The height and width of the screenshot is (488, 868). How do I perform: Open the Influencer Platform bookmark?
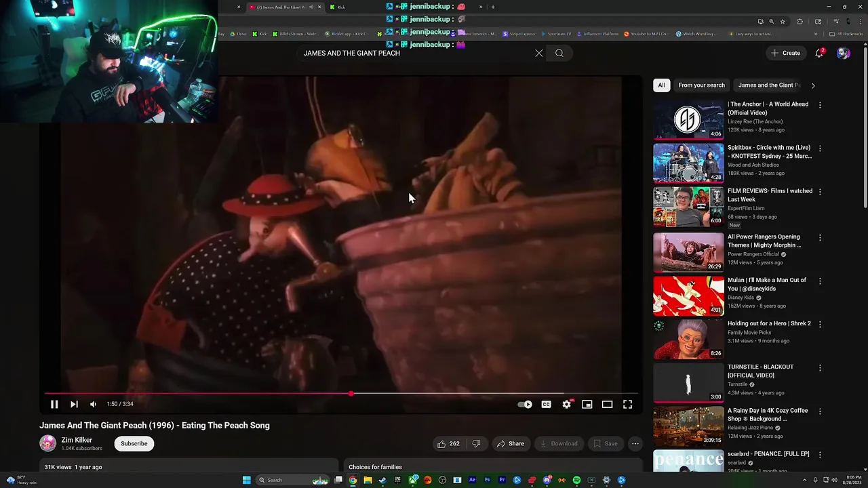tap(597, 34)
